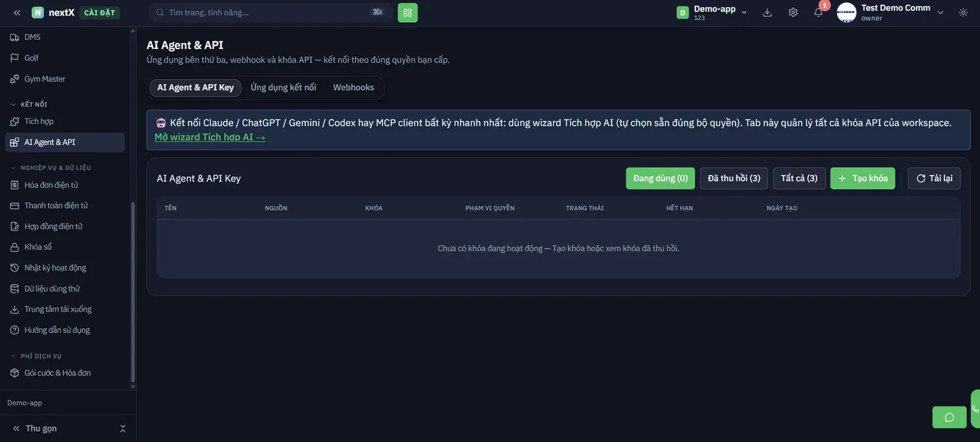Click the Hóa đơn điện tử receipt icon

(x=14, y=185)
